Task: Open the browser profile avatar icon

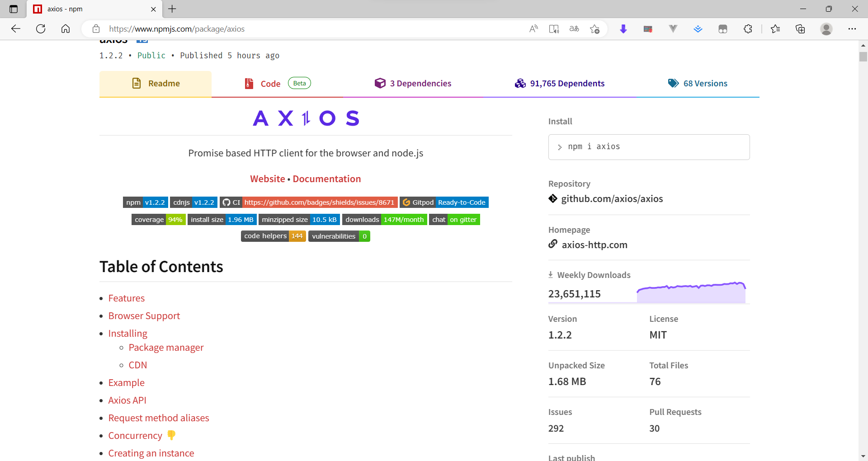Action: tap(826, 28)
